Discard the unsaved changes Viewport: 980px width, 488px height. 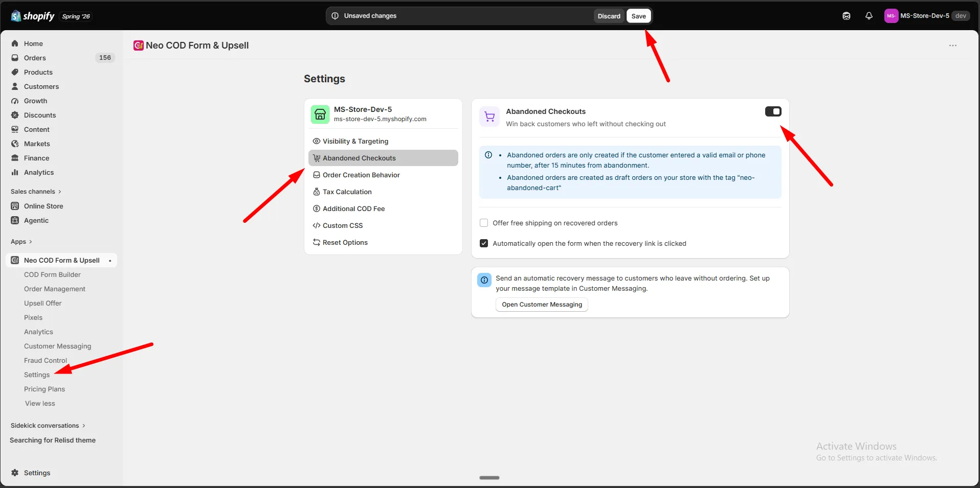tap(609, 16)
